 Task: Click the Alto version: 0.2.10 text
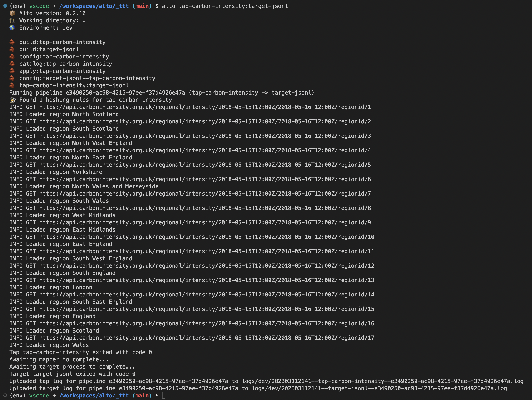point(52,13)
